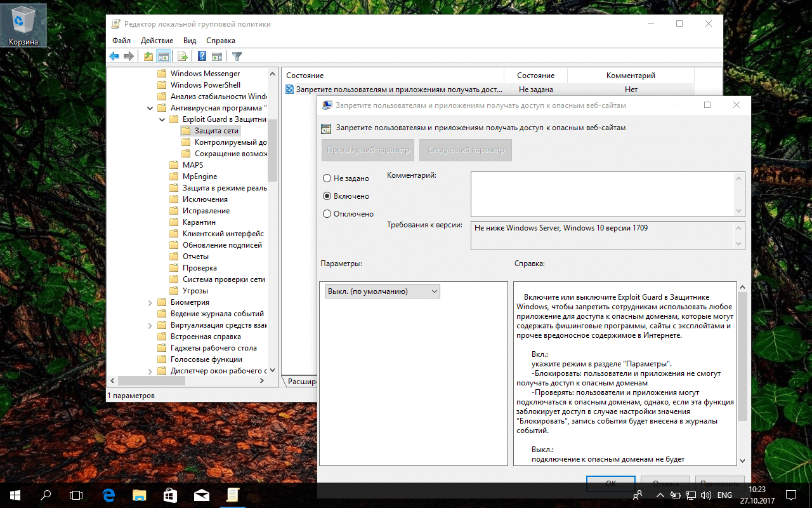Select the 'Включено' radio button

327,196
